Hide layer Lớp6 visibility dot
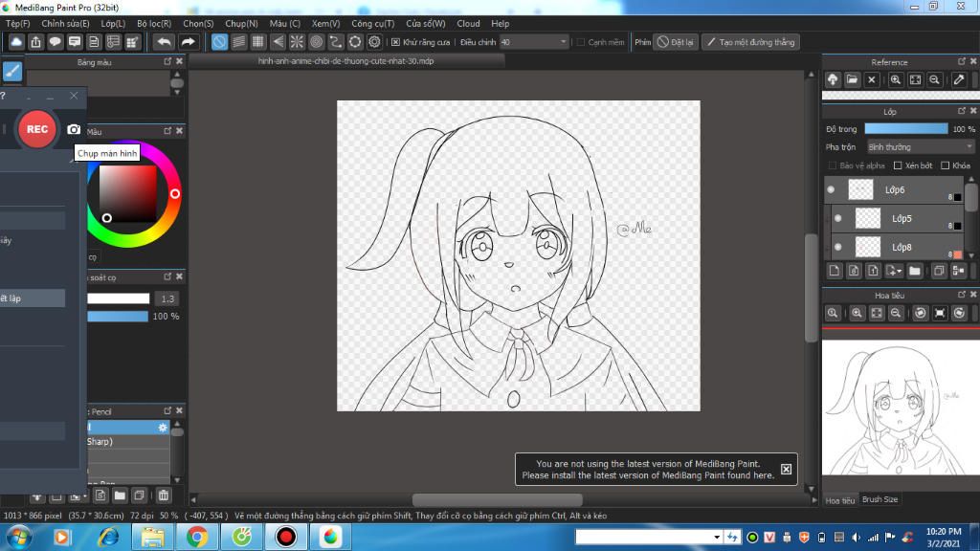This screenshot has height=551, width=980. coord(831,189)
